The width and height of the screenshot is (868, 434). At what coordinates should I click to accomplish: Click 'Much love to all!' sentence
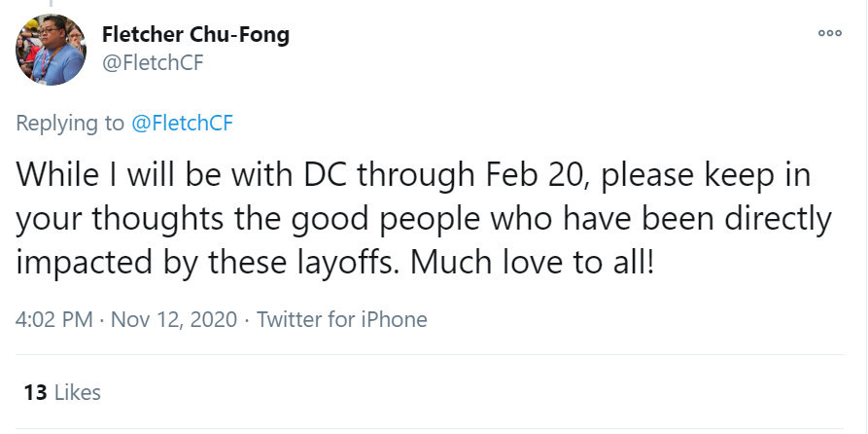click(533, 263)
